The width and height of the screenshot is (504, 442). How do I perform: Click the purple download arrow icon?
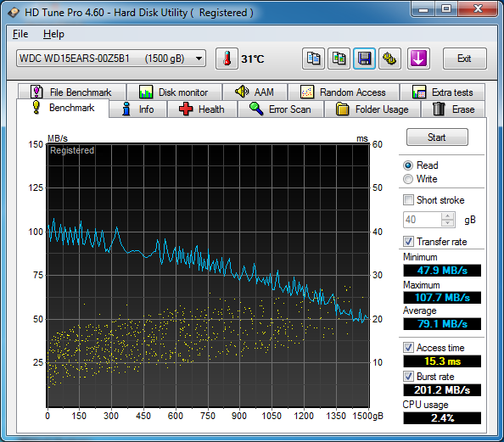pos(418,59)
